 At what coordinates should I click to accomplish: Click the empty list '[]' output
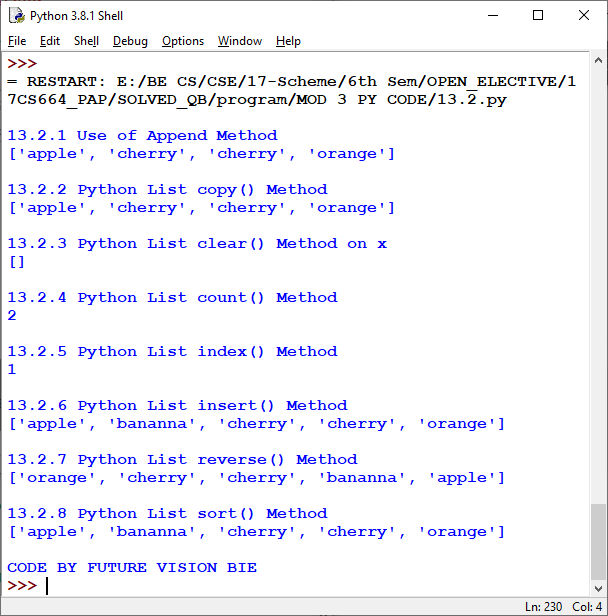[x=16, y=262]
